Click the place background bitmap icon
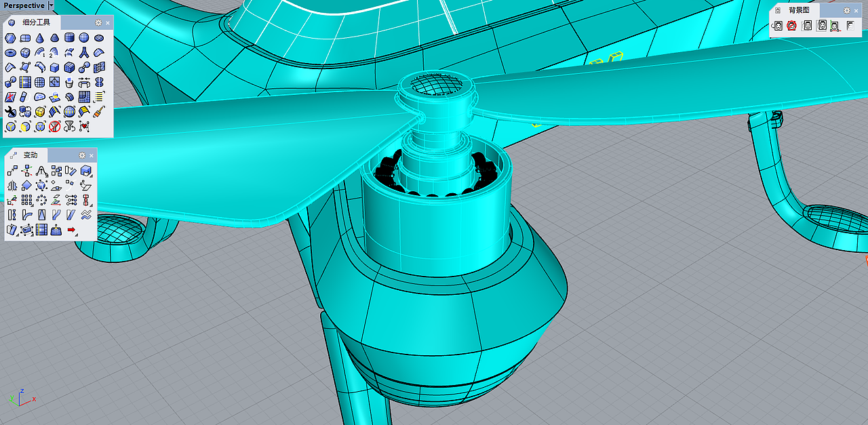Screen dimensions: 868x425 pos(778,26)
